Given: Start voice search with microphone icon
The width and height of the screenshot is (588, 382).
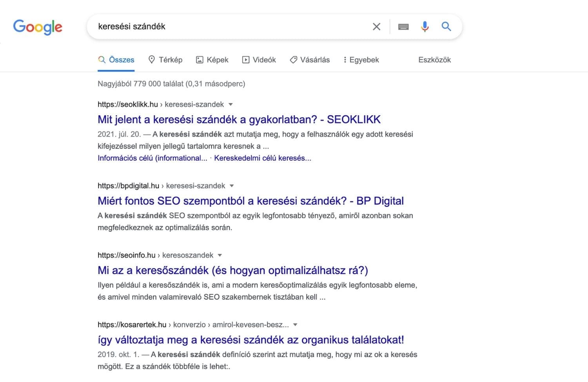Looking at the screenshot, I should (x=425, y=27).
